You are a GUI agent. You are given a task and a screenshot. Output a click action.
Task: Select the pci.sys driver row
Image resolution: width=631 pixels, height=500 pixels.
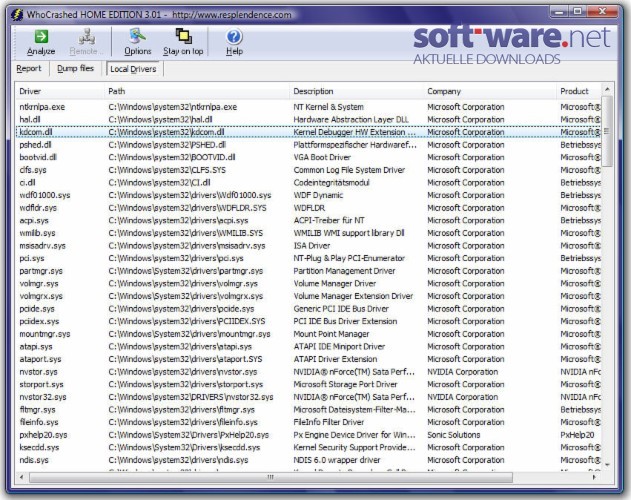[x=308, y=258]
